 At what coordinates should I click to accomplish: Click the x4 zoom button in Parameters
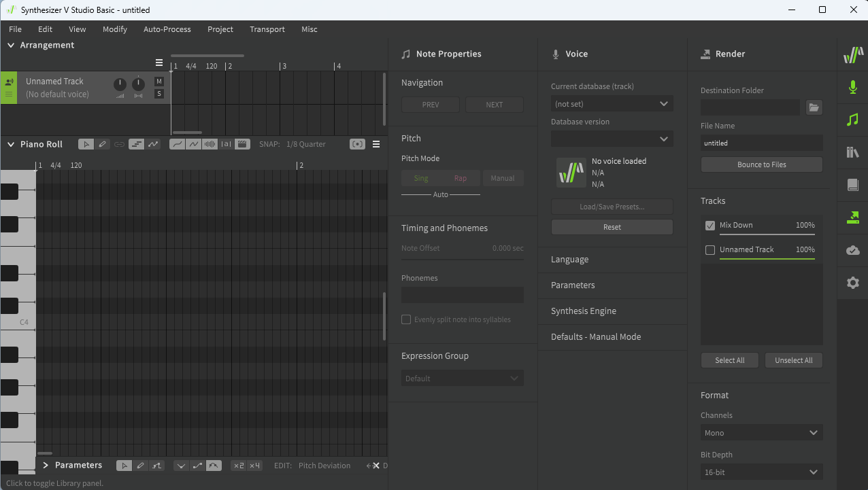[x=254, y=466]
